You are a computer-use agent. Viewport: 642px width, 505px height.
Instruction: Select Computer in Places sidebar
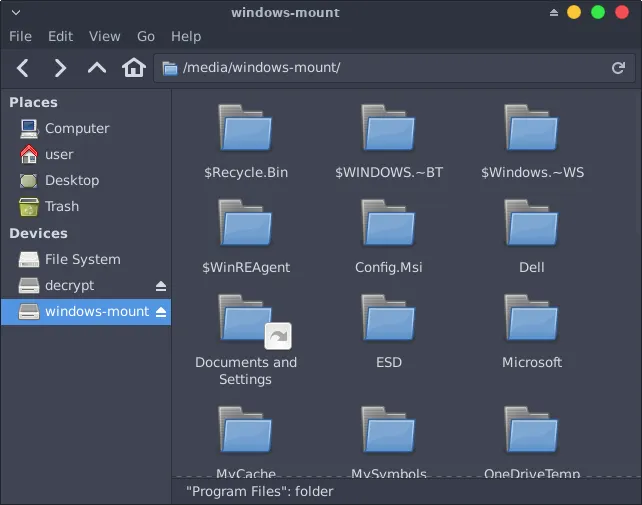tap(76, 128)
